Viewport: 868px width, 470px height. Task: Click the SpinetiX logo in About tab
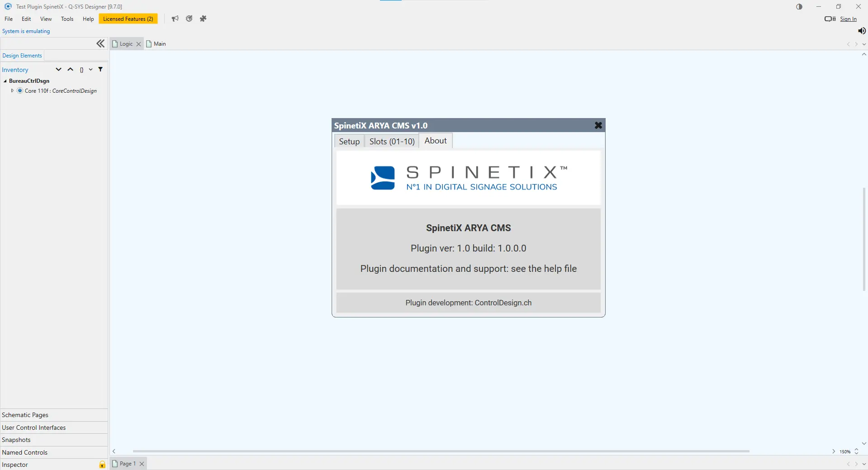(x=469, y=178)
